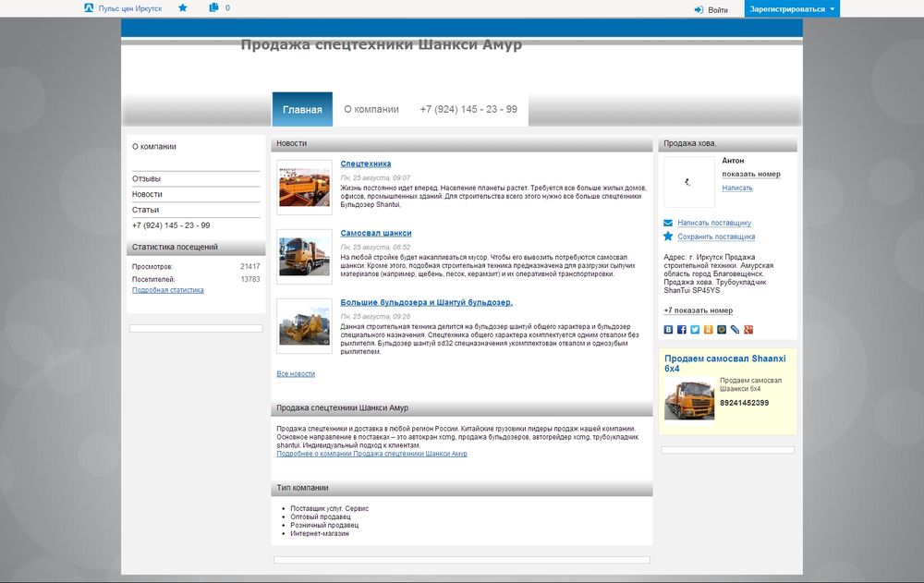Open the Самосвал шанкси news headline

coord(376,234)
